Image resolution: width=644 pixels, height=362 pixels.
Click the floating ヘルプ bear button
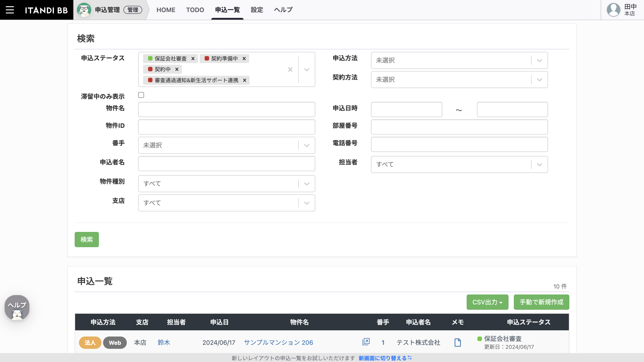click(17, 307)
